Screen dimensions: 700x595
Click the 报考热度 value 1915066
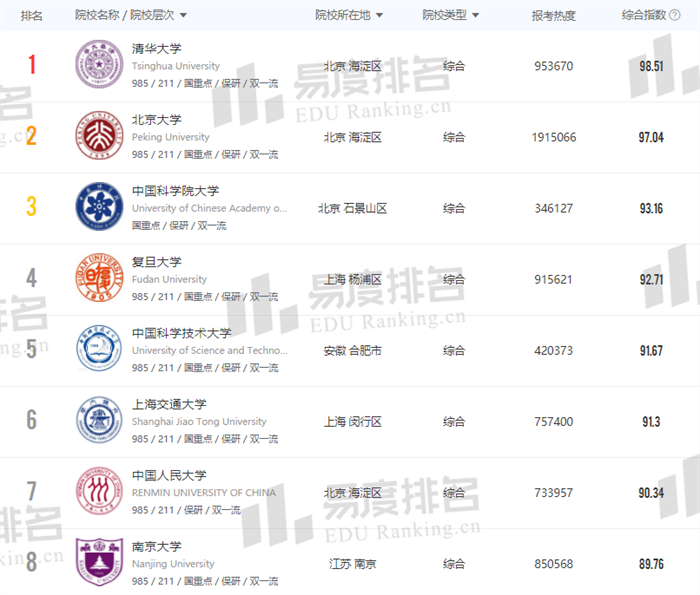(554, 137)
